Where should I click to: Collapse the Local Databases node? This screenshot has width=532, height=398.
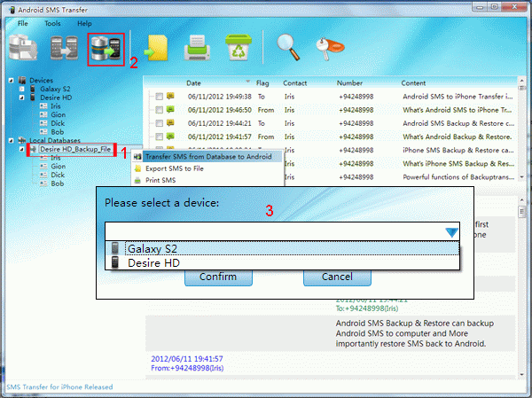coord(12,140)
